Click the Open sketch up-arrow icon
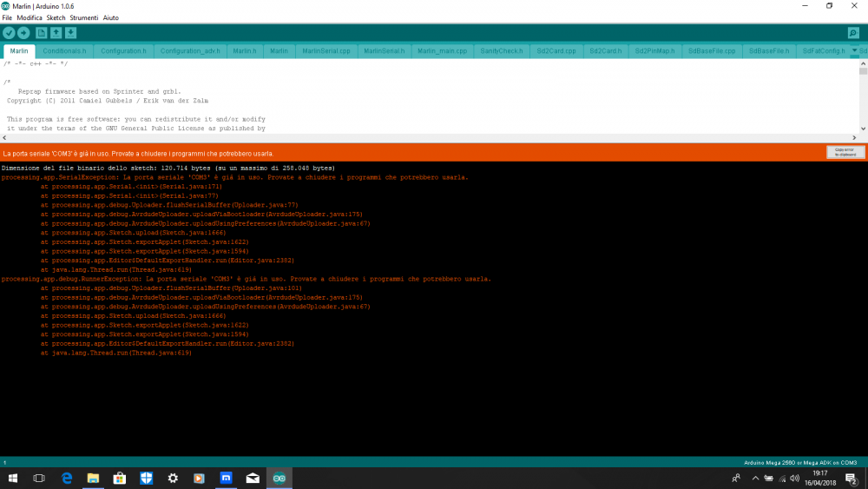Image resolution: width=868 pixels, height=489 pixels. pyautogui.click(x=56, y=33)
